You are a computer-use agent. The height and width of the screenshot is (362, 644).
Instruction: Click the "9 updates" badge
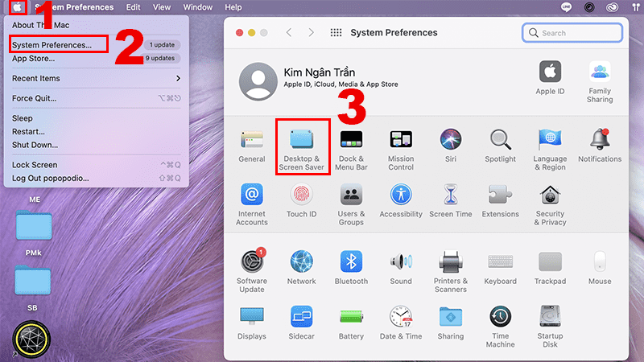[160, 58]
